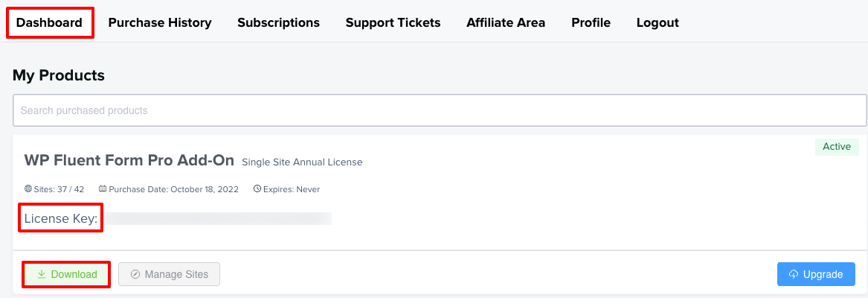Go to the Subscriptions tab
The height and width of the screenshot is (298, 868).
(278, 22)
